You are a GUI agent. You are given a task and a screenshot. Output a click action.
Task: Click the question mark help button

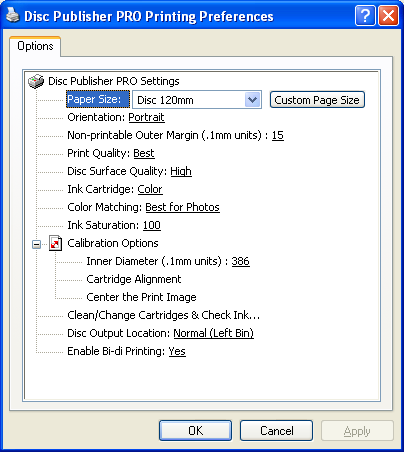(x=365, y=15)
